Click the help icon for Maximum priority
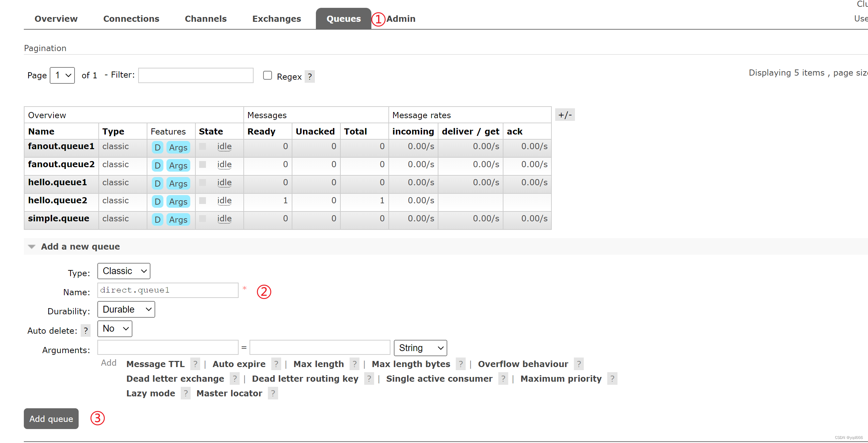 (x=612, y=379)
